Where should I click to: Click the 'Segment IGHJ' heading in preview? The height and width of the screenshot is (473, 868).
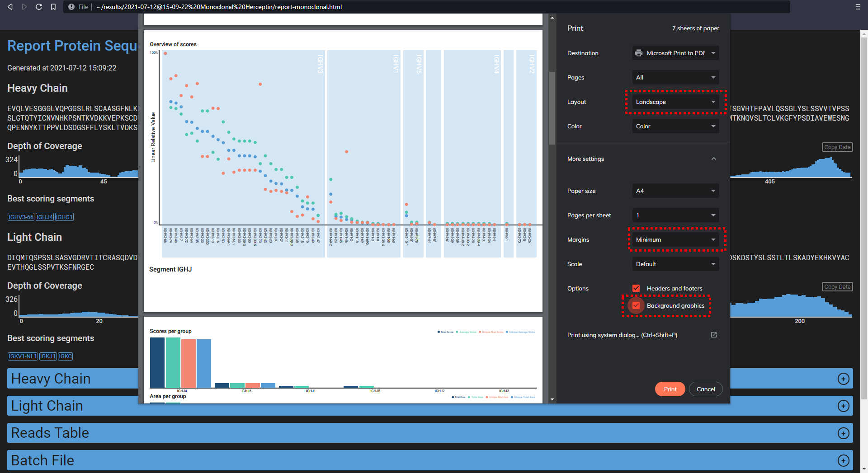170,269
